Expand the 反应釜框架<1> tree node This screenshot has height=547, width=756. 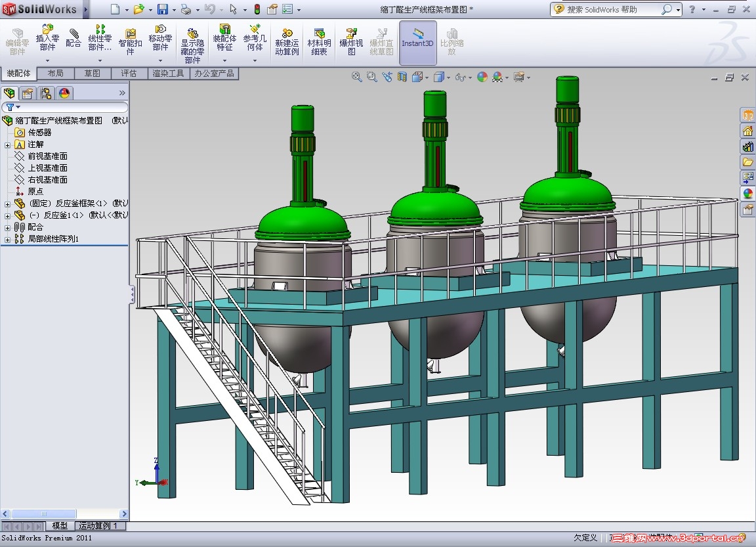pos(7,204)
